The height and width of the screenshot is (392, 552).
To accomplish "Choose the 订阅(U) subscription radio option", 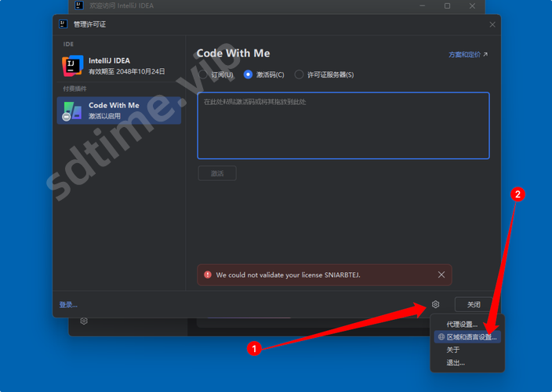I will pos(216,74).
